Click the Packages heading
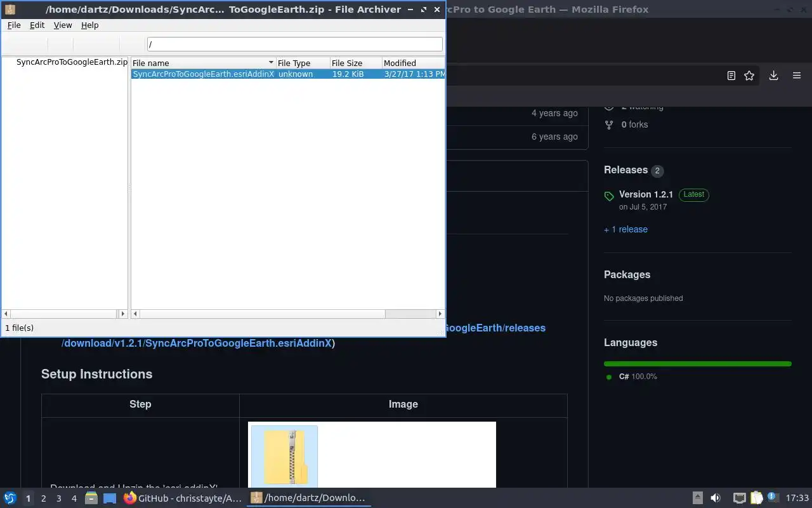Screen dimensions: 812x508 [627, 274]
